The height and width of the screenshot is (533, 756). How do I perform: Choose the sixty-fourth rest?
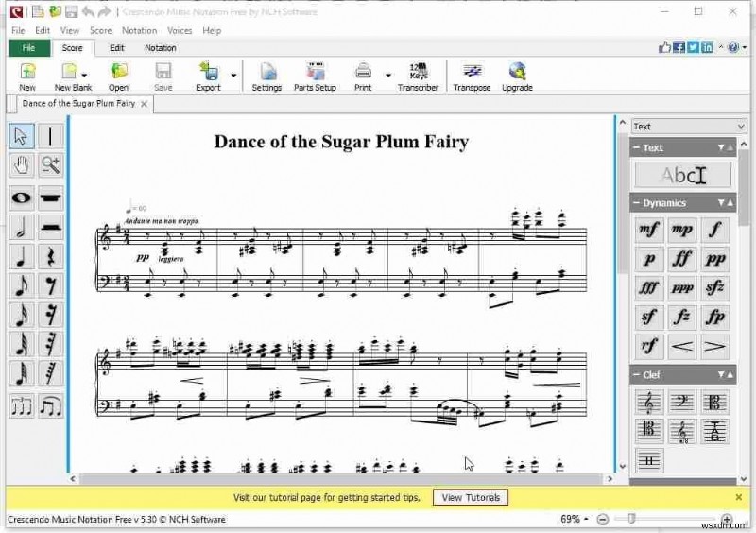pyautogui.click(x=50, y=374)
